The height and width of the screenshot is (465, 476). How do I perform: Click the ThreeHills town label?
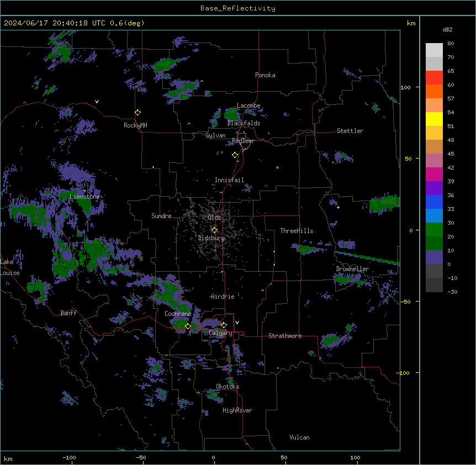(x=297, y=231)
